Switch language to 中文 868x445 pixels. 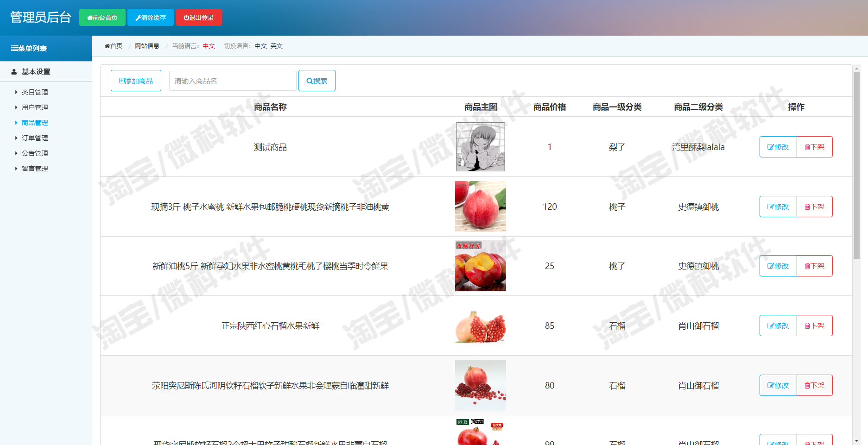pyautogui.click(x=260, y=46)
